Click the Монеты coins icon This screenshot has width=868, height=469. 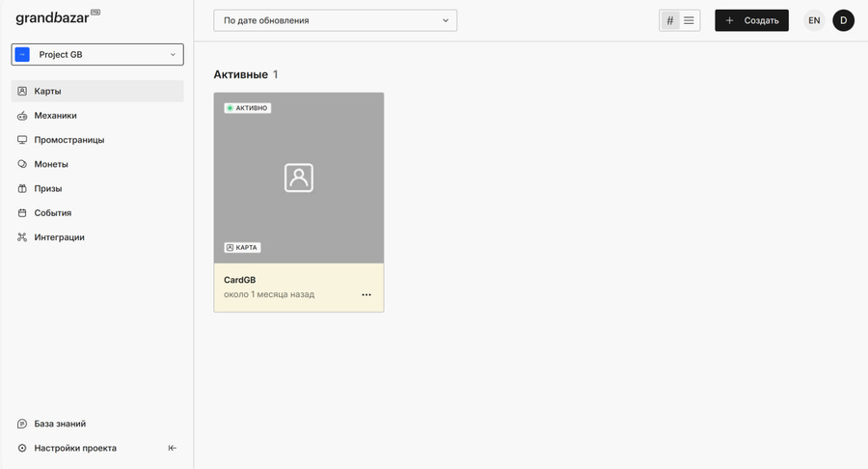pyautogui.click(x=22, y=164)
